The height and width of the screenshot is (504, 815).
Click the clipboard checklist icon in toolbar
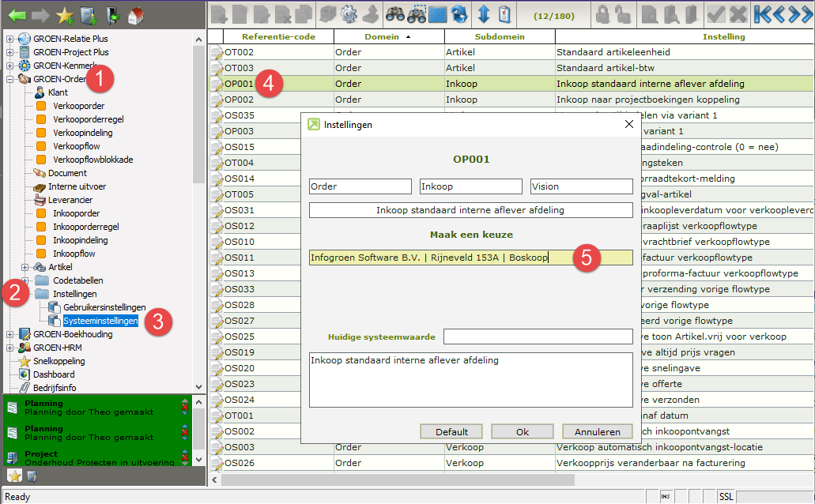tap(506, 13)
